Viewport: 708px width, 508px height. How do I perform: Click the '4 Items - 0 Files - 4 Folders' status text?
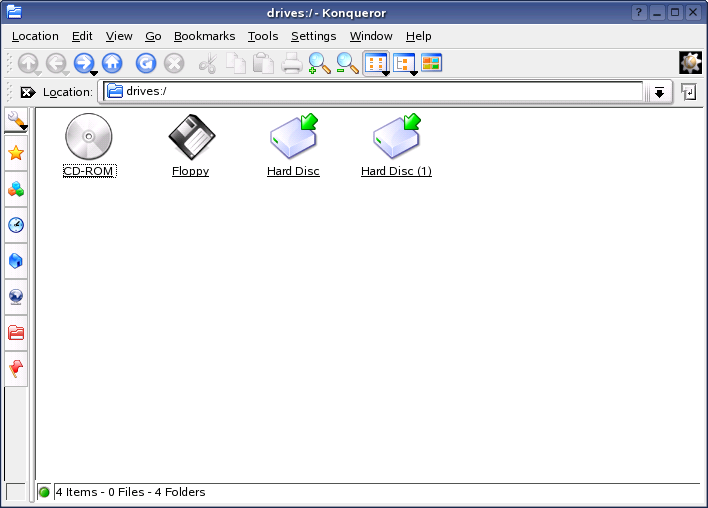(130, 492)
